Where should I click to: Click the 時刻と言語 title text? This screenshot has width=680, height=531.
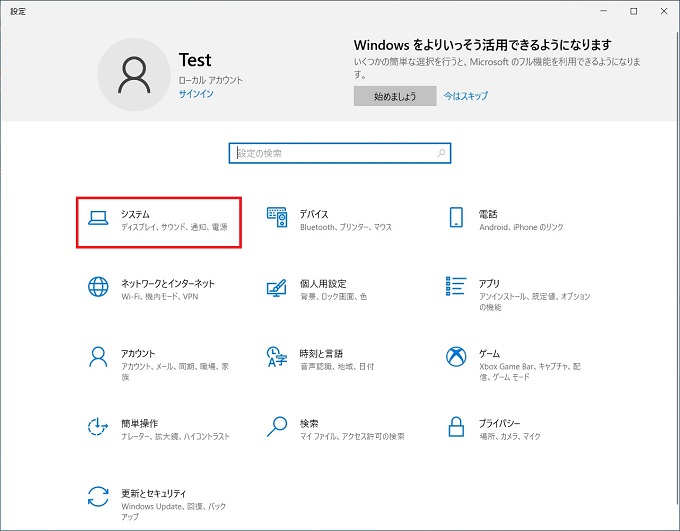[x=321, y=353]
